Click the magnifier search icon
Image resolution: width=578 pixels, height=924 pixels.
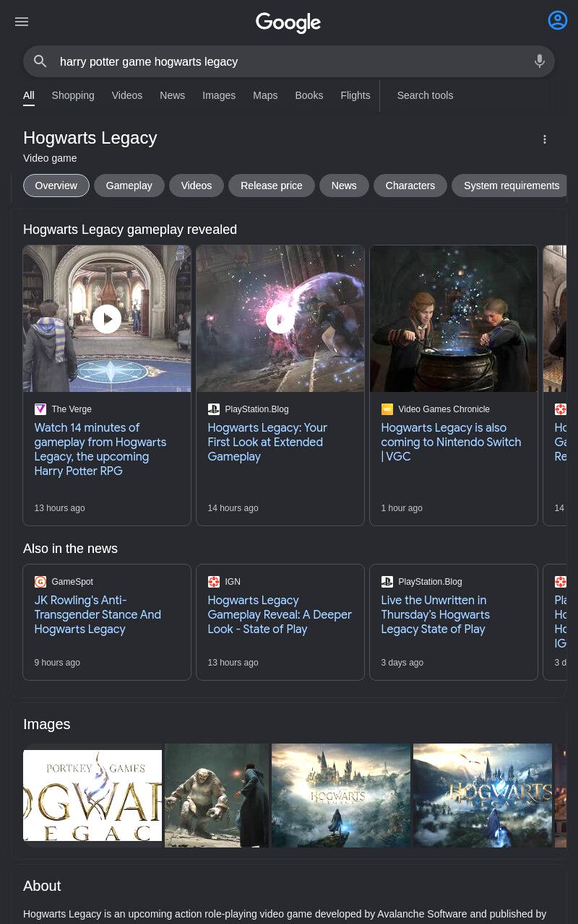(x=40, y=61)
